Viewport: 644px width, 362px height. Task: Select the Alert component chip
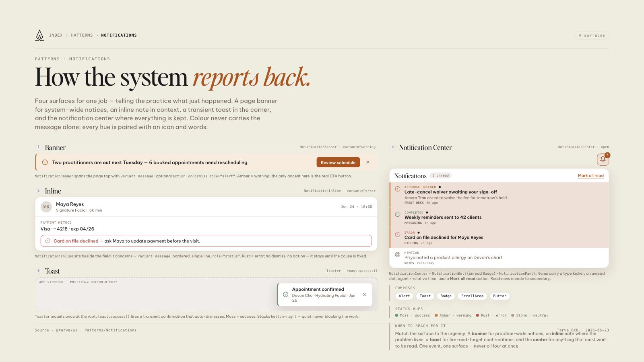[x=404, y=296]
